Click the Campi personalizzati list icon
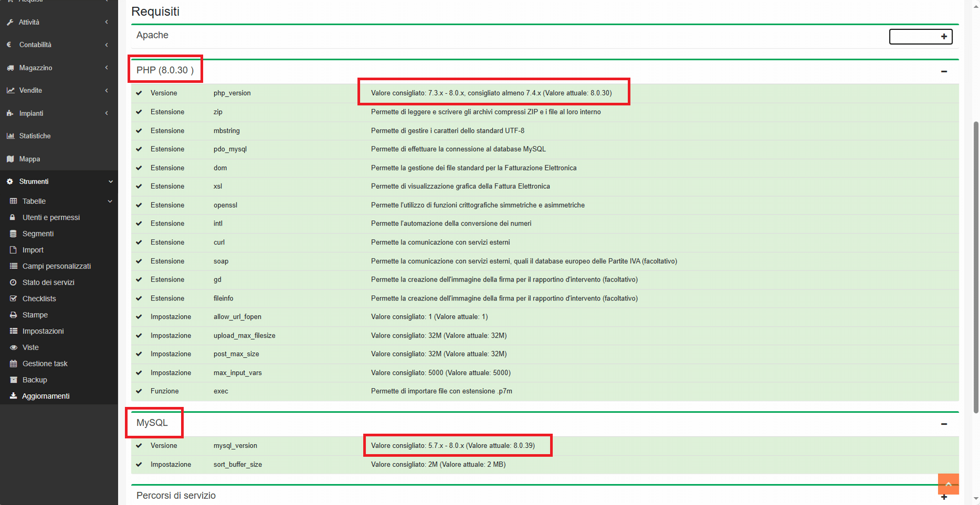 pyautogui.click(x=14, y=266)
